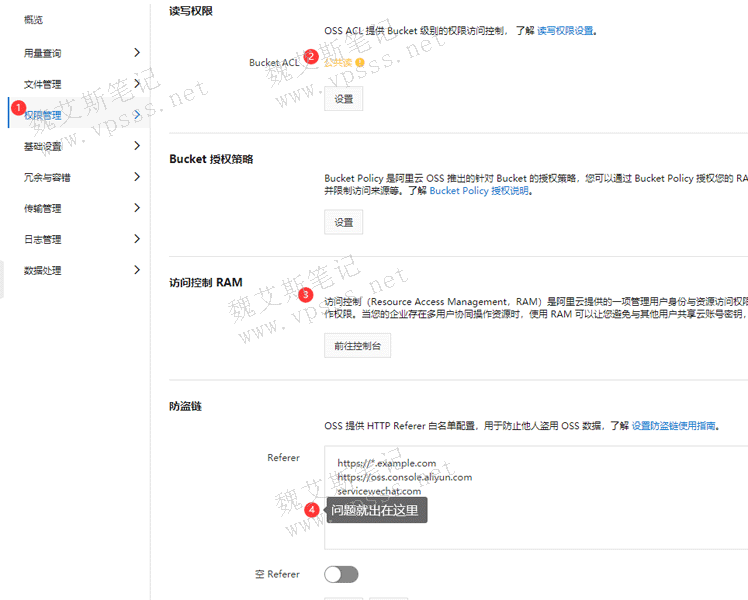This screenshot has width=748, height=600.
Task: Click red annotation marker number 2
Action: (311, 56)
